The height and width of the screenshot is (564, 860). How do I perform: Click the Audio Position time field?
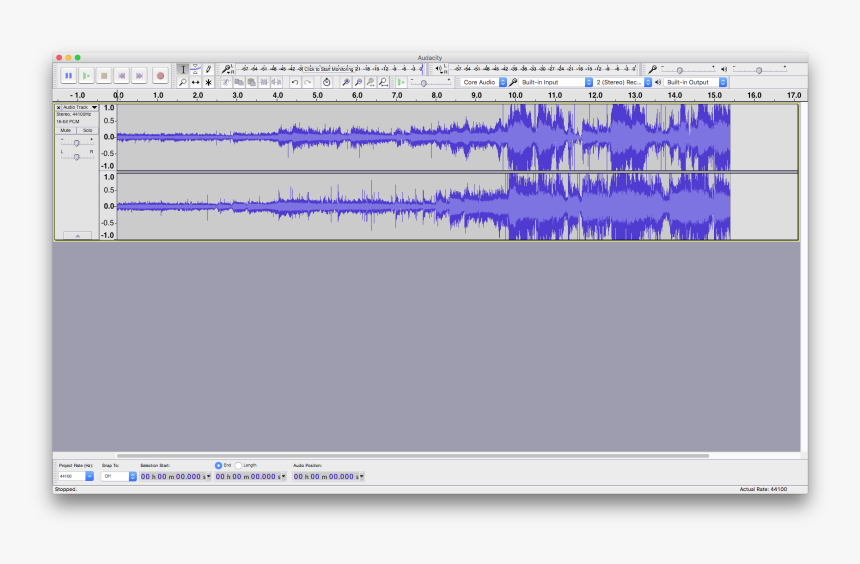329,476
